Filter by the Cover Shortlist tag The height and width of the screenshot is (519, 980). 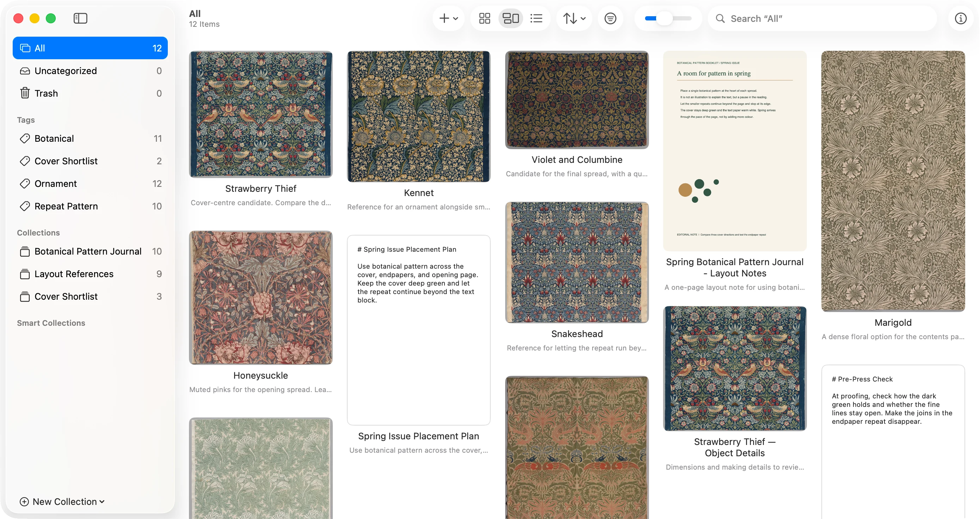coord(90,161)
